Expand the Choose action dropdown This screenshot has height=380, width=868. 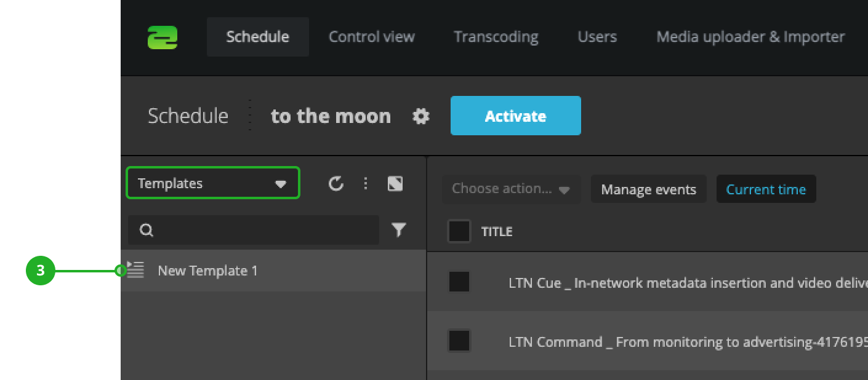pos(511,189)
